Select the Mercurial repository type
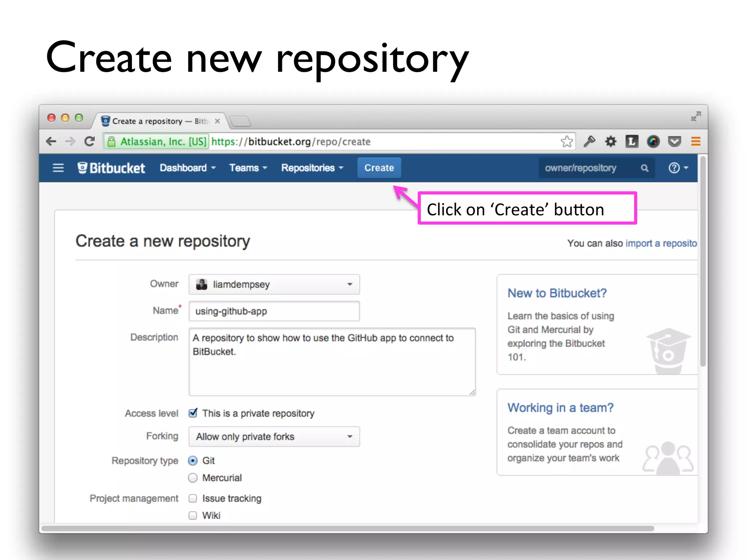Viewport: 747px width, 560px height. (193, 478)
